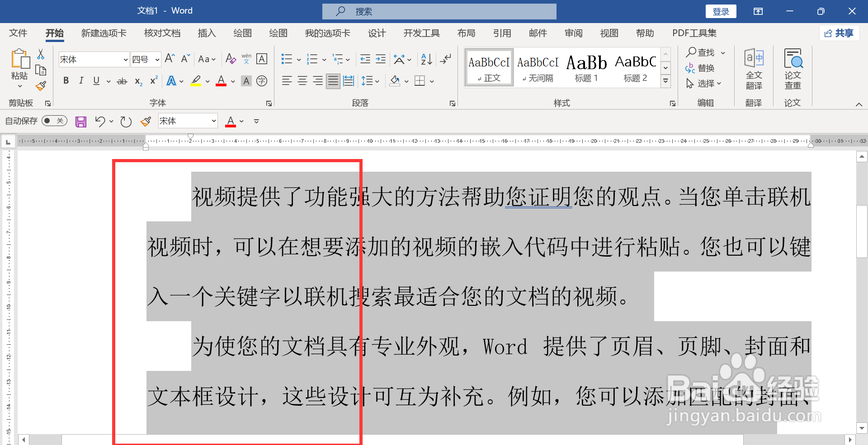
Task: Apply paragraph shading color bucket
Action: (395, 81)
